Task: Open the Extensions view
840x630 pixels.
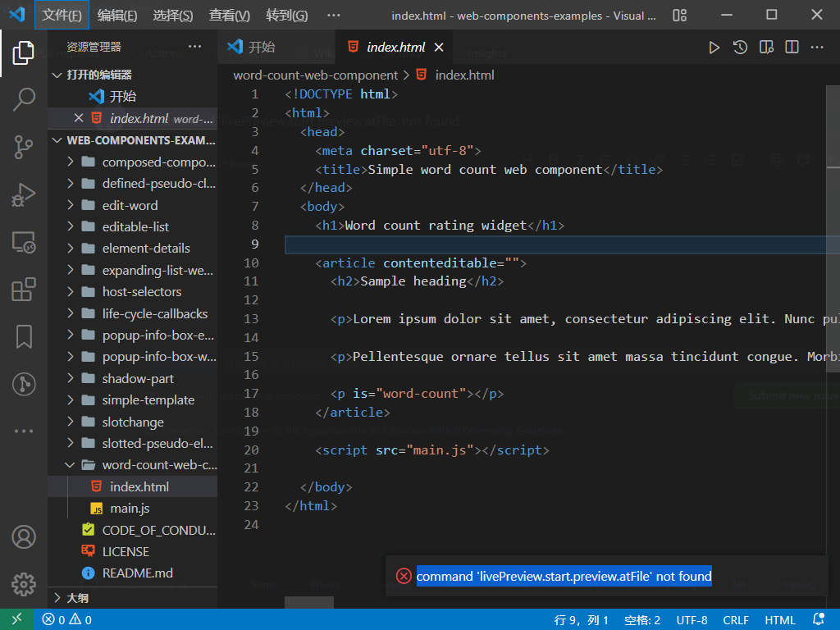Action: [x=23, y=289]
